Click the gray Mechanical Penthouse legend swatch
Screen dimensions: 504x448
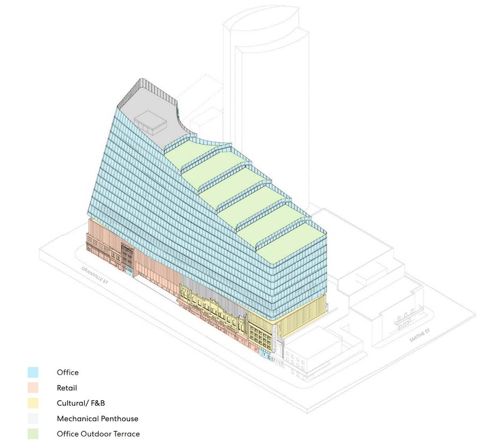pyautogui.click(x=33, y=418)
